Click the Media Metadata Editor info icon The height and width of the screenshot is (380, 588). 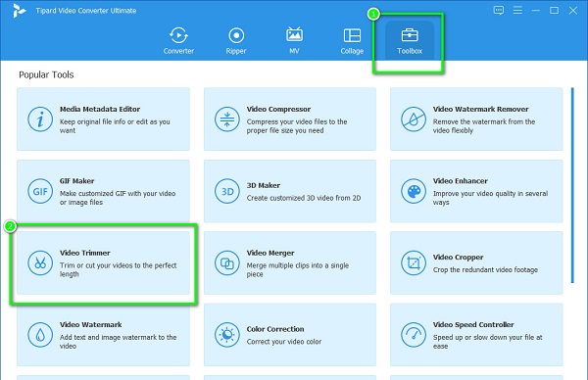click(x=40, y=119)
